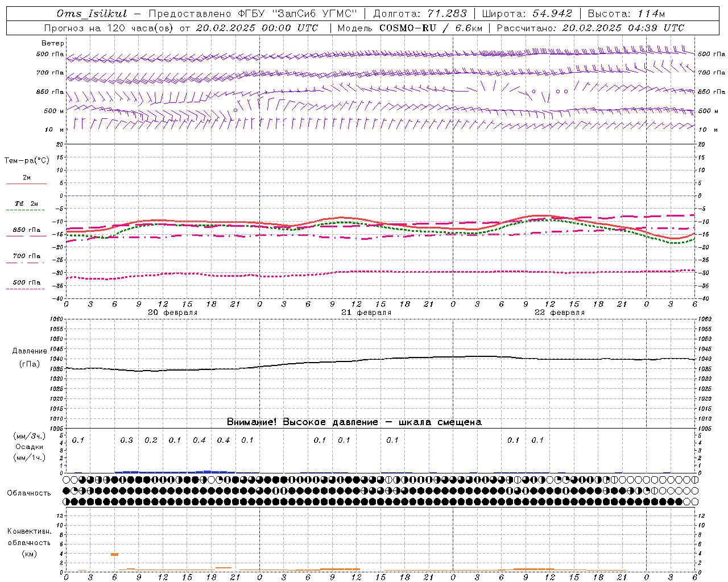The image size is (728, 582).
Task: Click the (км) unit label
Action: coord(29,554)
